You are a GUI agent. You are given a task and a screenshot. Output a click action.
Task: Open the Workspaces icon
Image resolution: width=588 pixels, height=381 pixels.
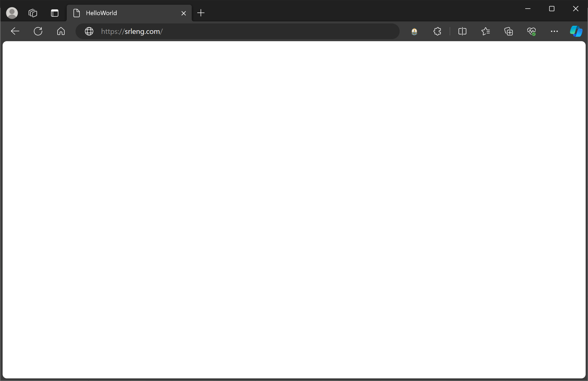[33, 13]
